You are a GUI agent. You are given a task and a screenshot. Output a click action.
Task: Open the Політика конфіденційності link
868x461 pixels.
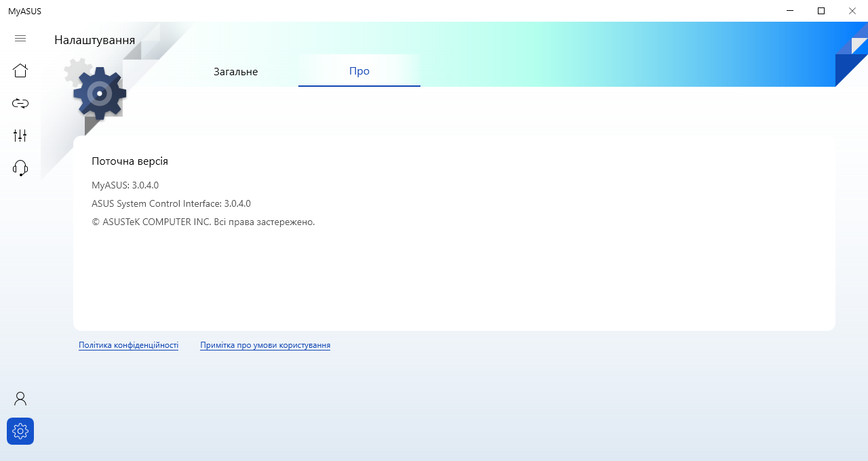pos(129,345)
